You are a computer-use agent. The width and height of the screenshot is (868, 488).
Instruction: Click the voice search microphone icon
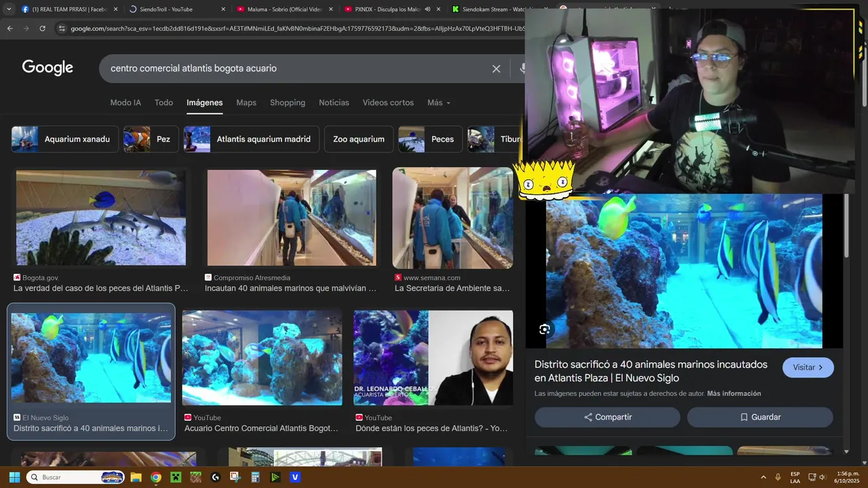522,68
